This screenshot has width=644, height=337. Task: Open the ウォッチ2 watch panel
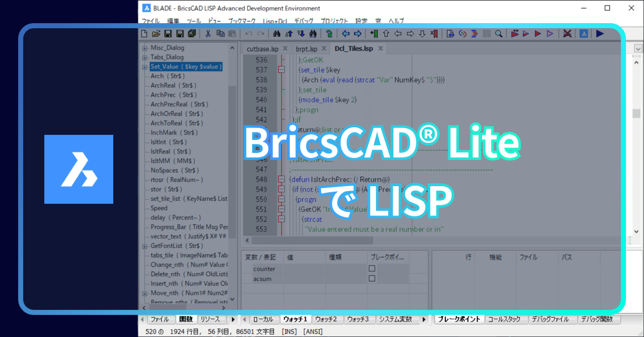(328, 319)
